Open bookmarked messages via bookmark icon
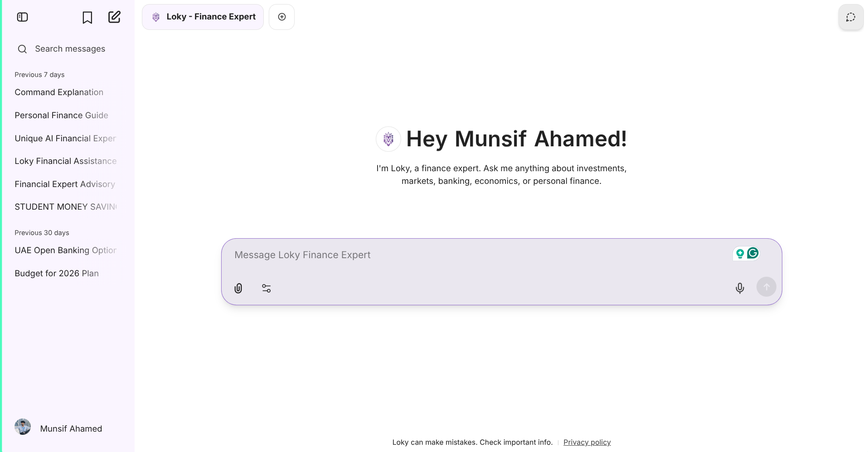Screen dimensions: 868x452 87,17
